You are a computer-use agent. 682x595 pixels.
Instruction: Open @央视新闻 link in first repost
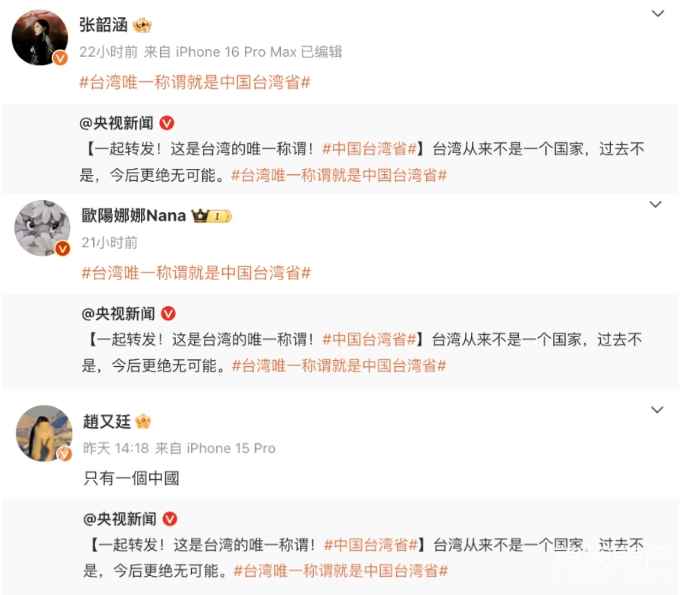click(117, 123)
